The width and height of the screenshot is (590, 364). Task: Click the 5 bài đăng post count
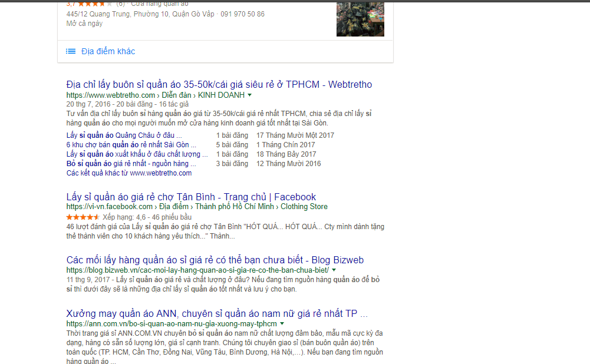pos(232,145)
